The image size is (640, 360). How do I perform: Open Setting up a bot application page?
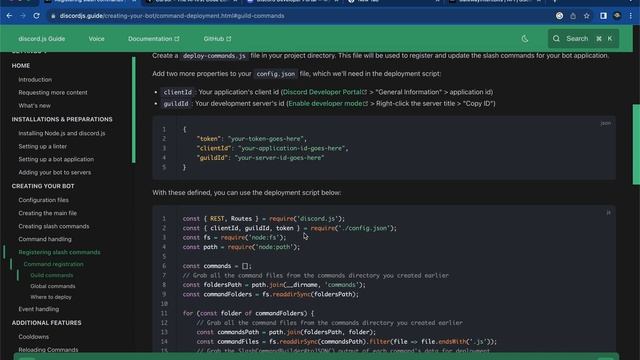point(56,160)
